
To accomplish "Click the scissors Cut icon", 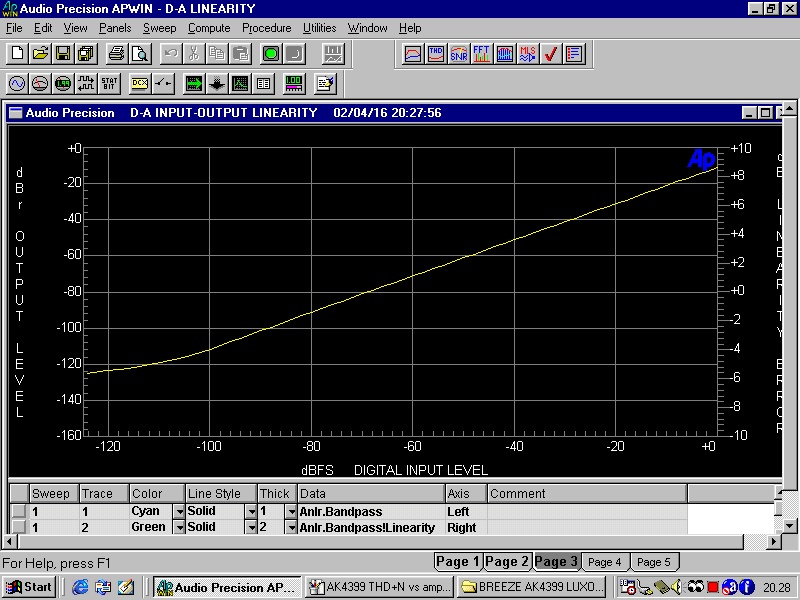I will (x=194, y=54).
